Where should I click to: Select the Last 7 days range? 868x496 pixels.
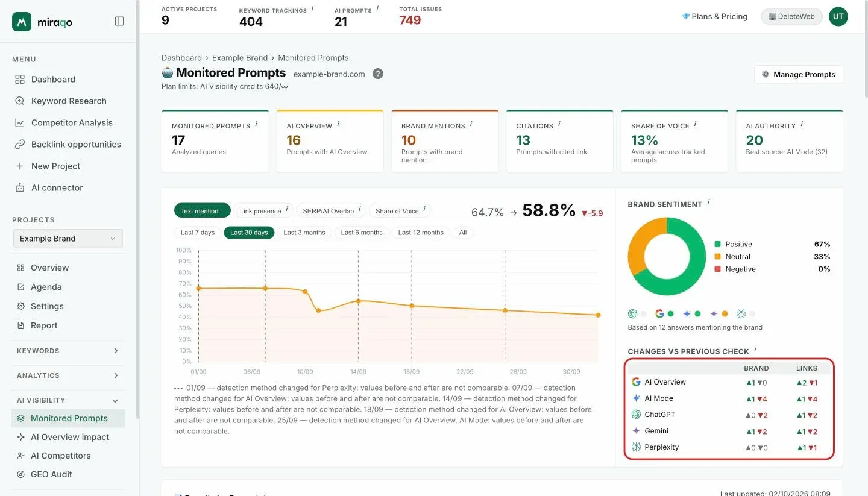pos(198,233)
